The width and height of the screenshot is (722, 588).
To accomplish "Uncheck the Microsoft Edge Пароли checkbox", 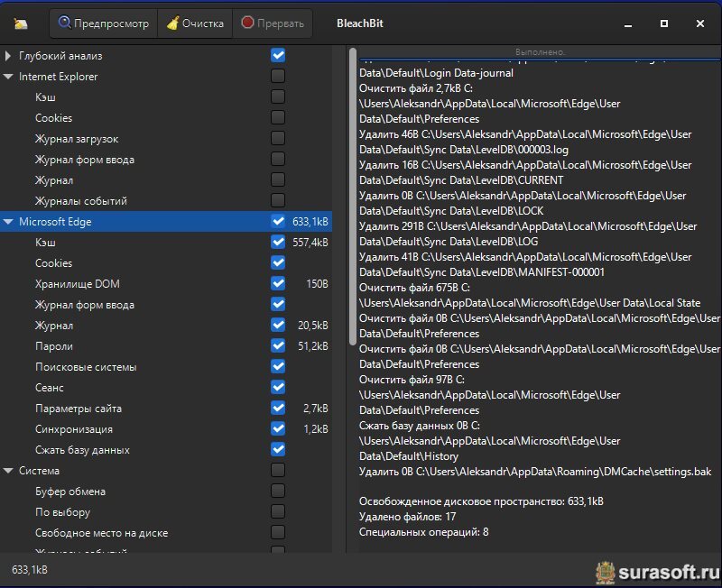I will pos(278,346).
